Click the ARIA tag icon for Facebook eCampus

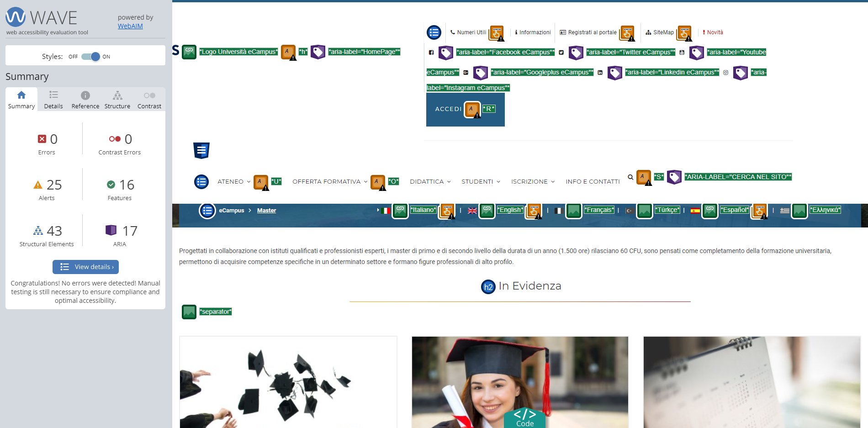point(446,53)
